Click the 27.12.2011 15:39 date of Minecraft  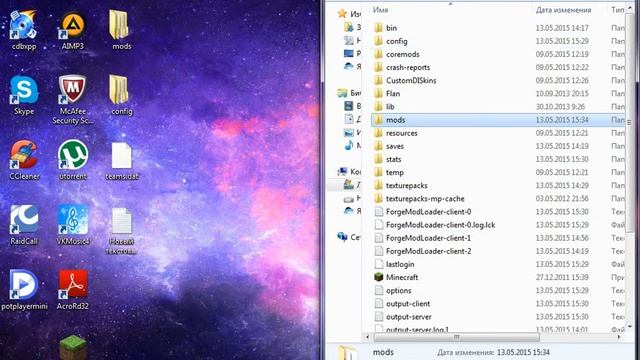point(562,277)
